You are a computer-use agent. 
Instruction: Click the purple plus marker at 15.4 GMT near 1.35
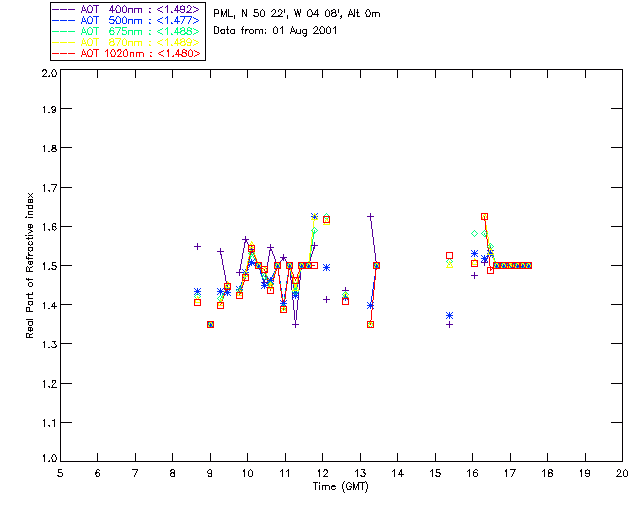point(449,325)
